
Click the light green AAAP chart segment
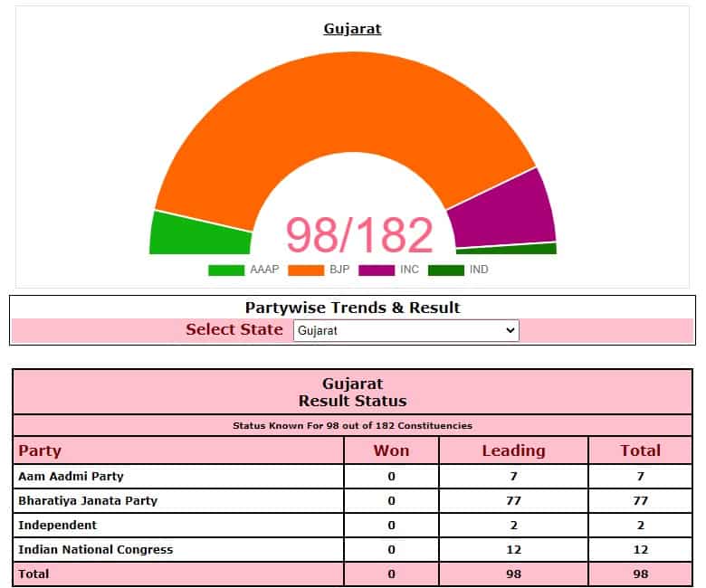200,236
